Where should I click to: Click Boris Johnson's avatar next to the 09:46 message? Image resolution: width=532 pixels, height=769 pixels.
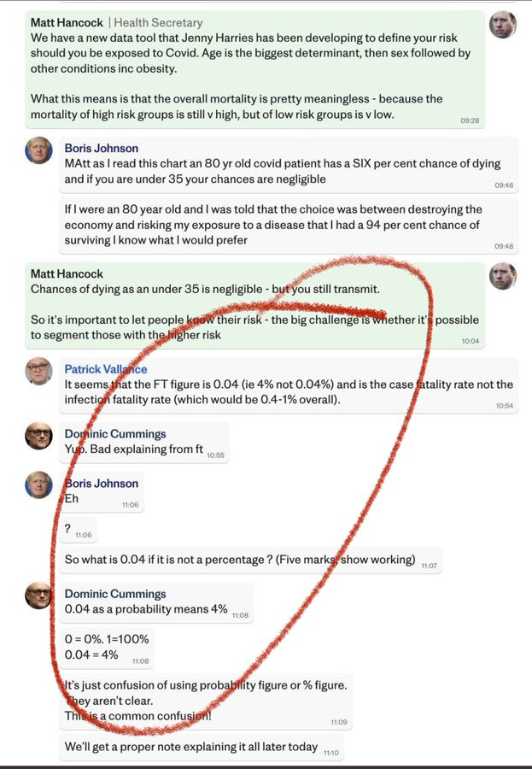click(38, 150)
